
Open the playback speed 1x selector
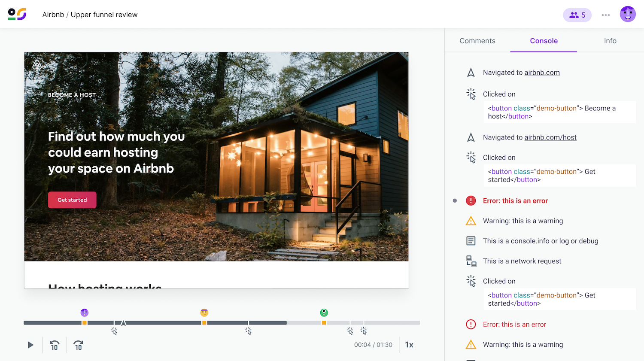coord(409,345)
